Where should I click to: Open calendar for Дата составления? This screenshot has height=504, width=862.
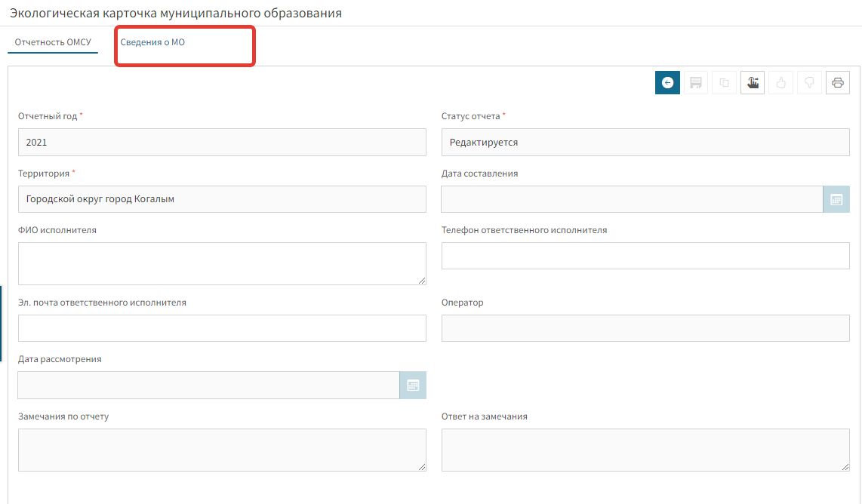836,200
